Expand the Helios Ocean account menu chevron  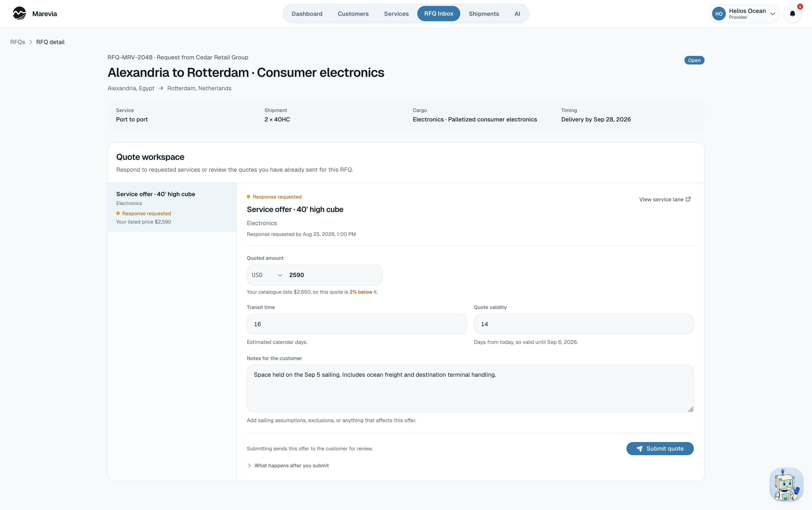coord(773,14)
